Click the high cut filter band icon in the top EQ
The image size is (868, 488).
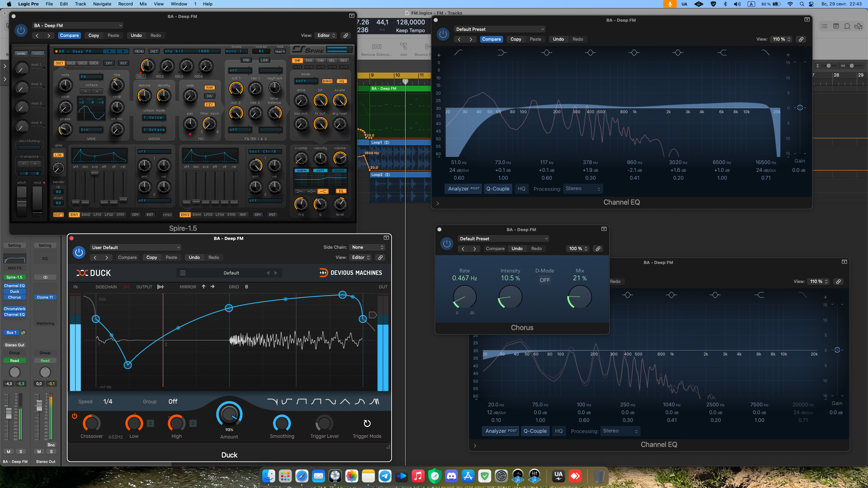(765, 53)
